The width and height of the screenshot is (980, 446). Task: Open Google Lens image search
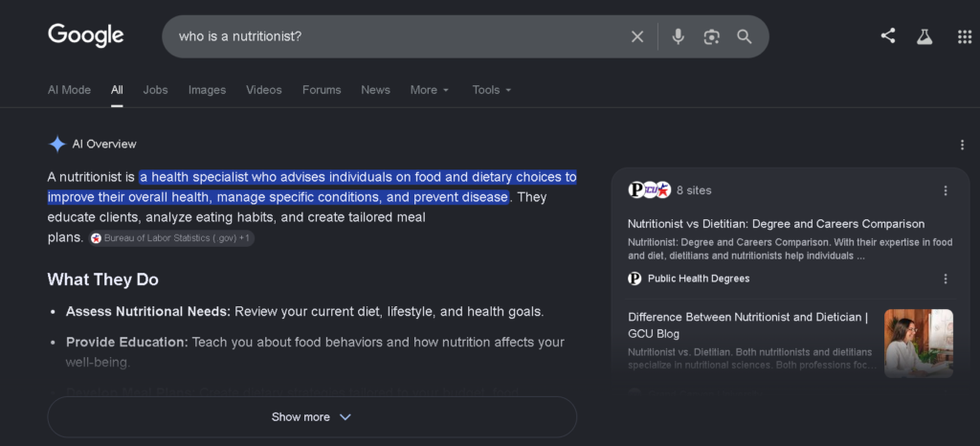click(711, 37)
